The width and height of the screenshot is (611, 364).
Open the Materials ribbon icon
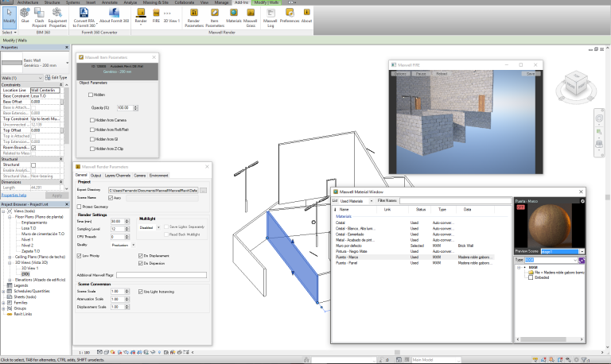coord(233,16)
